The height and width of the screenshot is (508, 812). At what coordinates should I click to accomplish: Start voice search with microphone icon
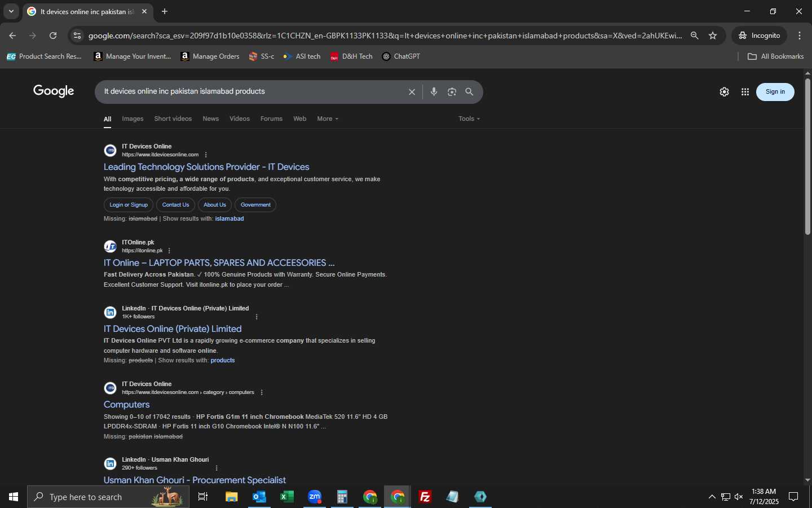(x=434, y=91)
